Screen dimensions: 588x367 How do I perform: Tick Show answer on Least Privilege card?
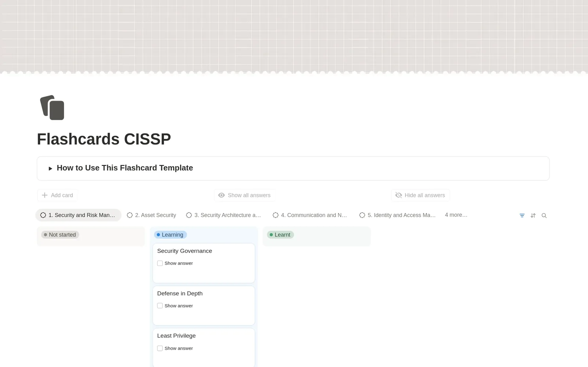(x=160, y=348)
